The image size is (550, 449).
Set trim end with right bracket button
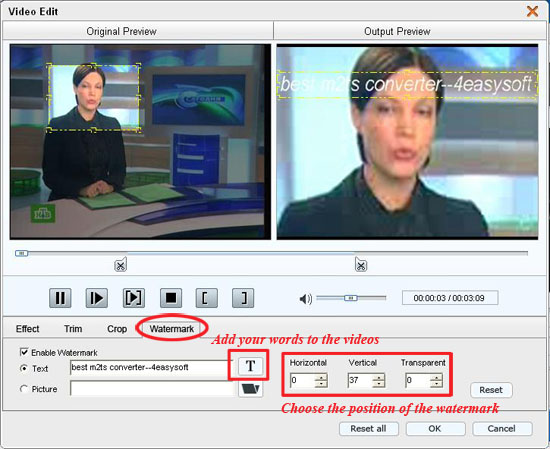(243, 298)
